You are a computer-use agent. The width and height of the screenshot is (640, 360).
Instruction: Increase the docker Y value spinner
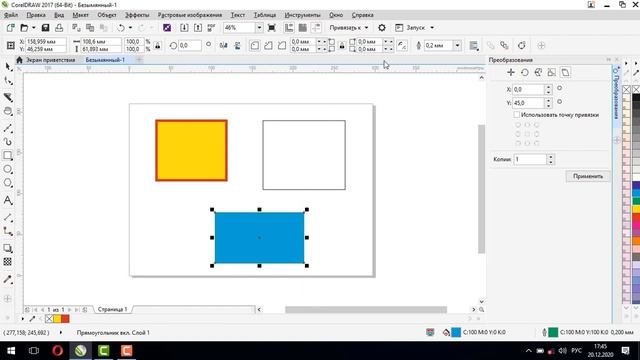point(549,100)
